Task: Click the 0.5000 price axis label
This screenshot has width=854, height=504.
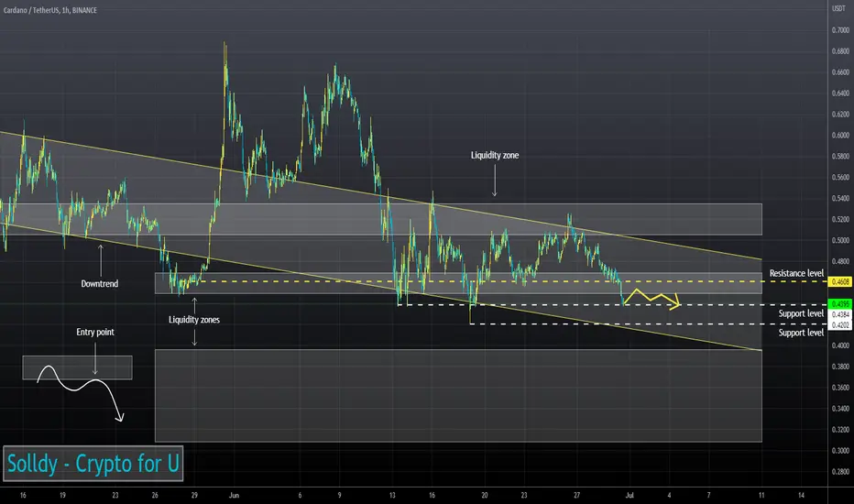Action: 840,240
